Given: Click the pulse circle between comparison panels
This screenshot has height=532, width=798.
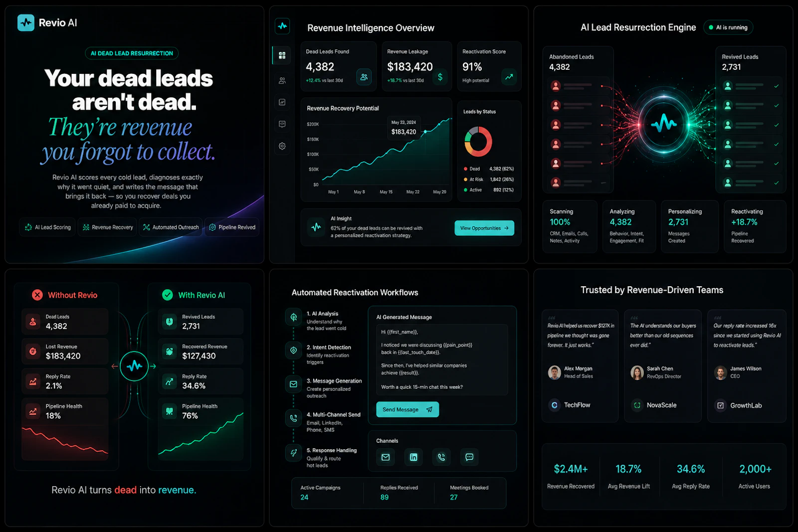Looking at the screenshot, I should tap(134, 366).
